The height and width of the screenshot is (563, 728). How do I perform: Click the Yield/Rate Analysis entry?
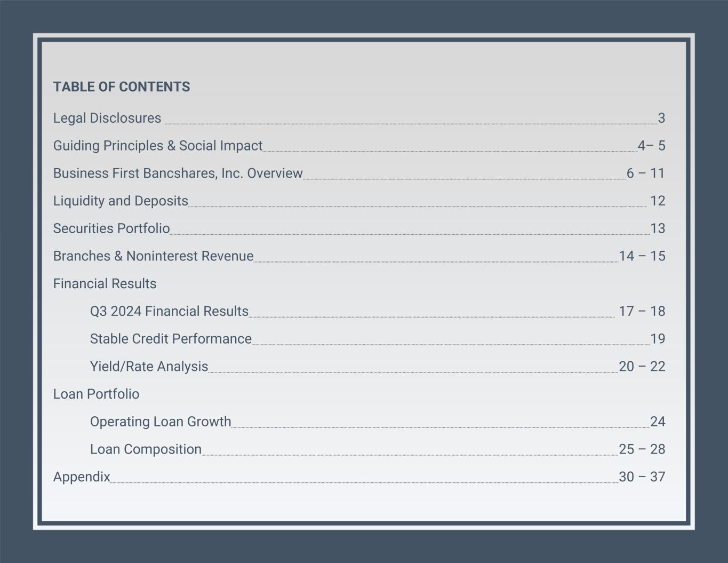149,367
